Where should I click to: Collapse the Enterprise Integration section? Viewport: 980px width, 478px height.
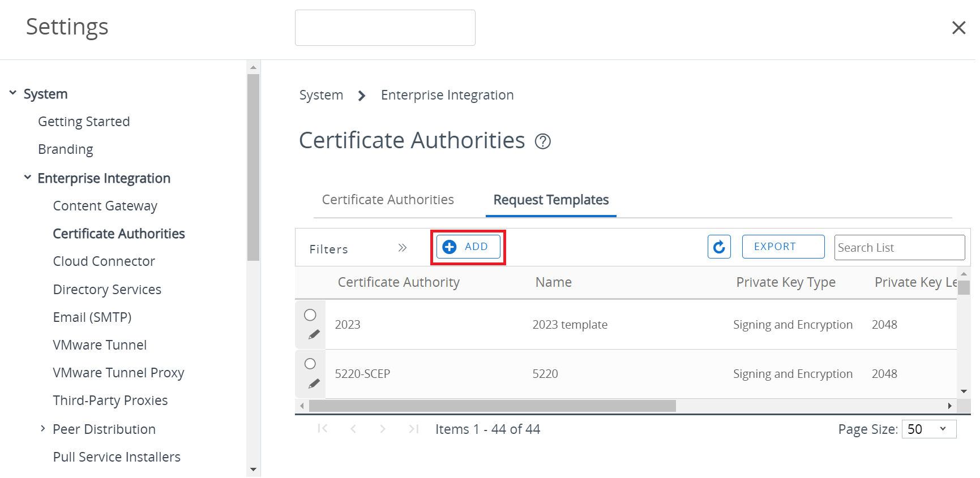click(27, 178)
